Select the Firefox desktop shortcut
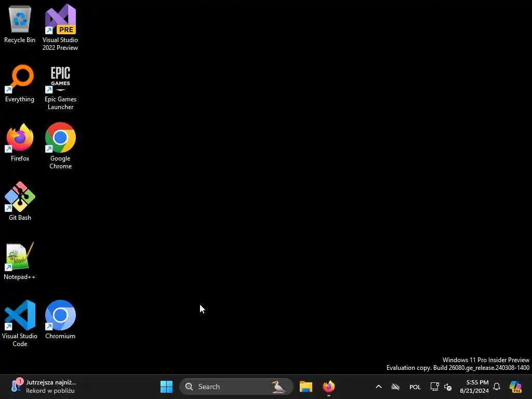Image resolution: width=532 pixels, height=399 pixels. [x=20, y=142]
